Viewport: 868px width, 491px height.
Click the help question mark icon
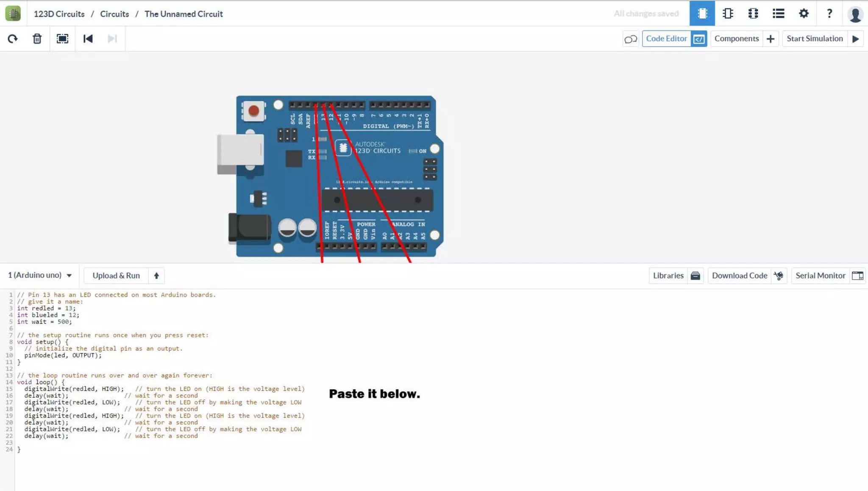pos(829,14)
